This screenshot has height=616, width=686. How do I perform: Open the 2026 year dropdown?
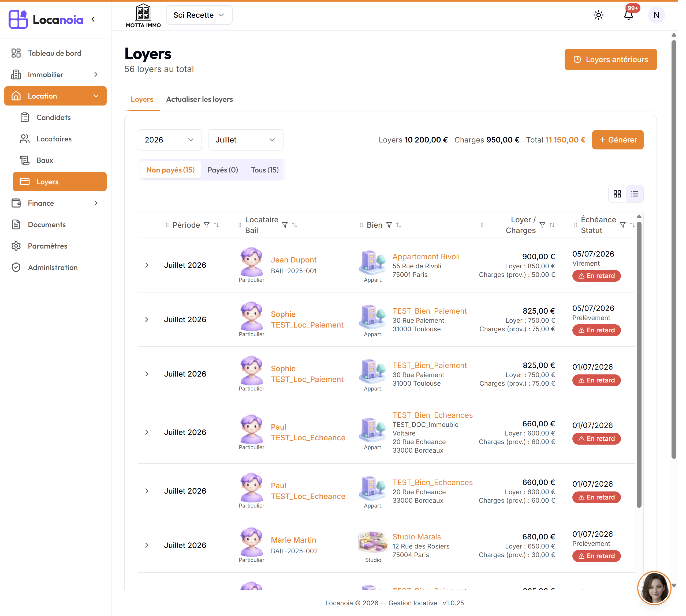point(170,140)
